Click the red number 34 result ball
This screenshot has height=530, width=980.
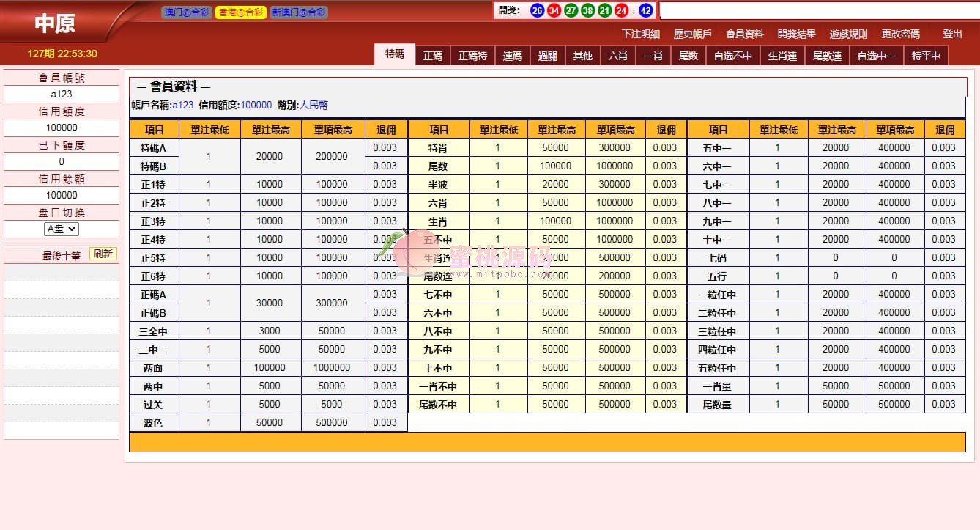(554, 10)
